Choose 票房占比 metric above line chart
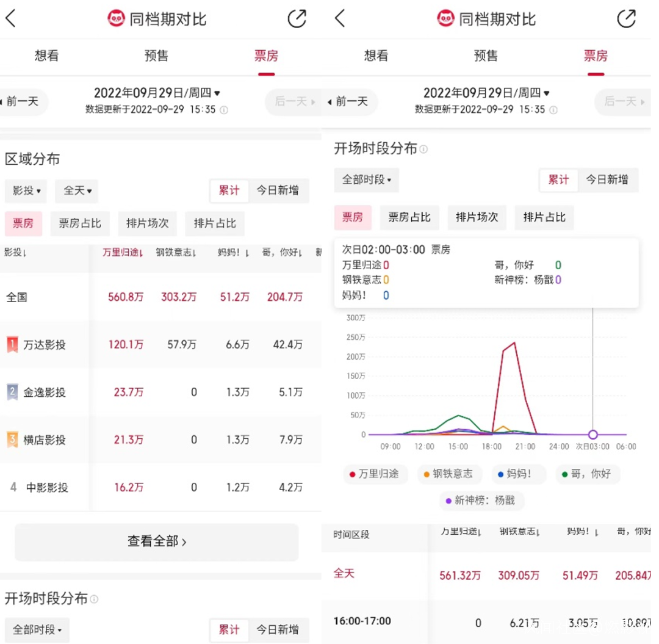This screenshot has width=659, height=644. coord(409,218)
